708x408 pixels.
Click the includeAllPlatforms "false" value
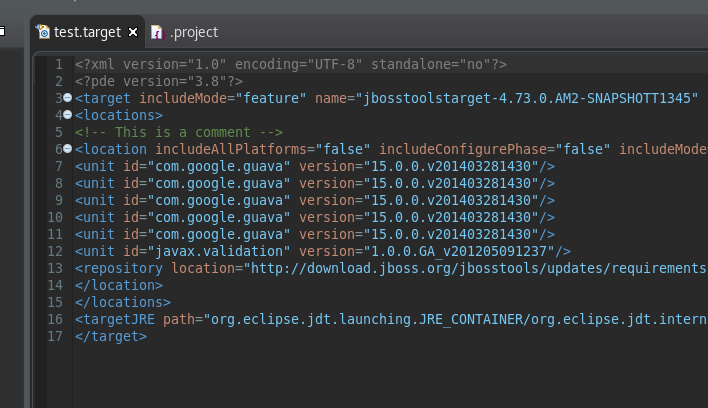[343, 149]
